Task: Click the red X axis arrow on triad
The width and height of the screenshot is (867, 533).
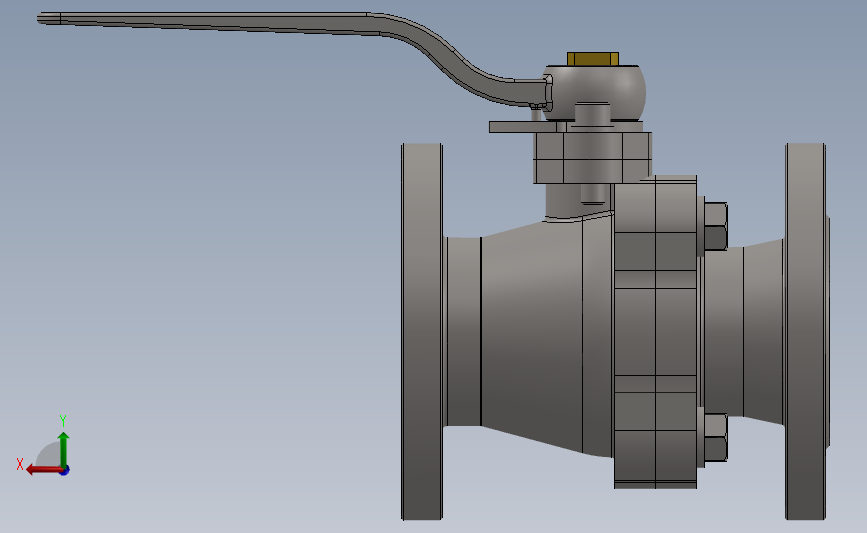Action: 43,470
